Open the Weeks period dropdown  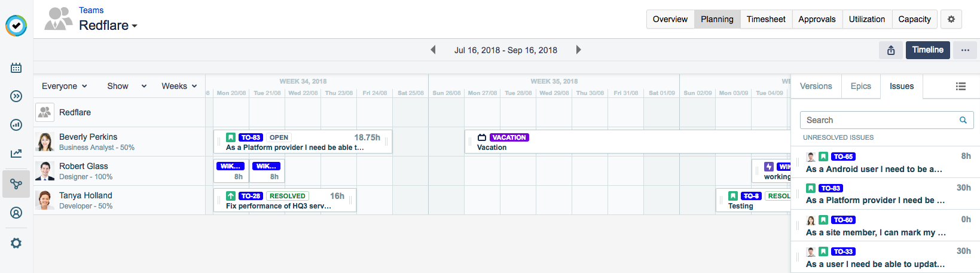[179, 86]
